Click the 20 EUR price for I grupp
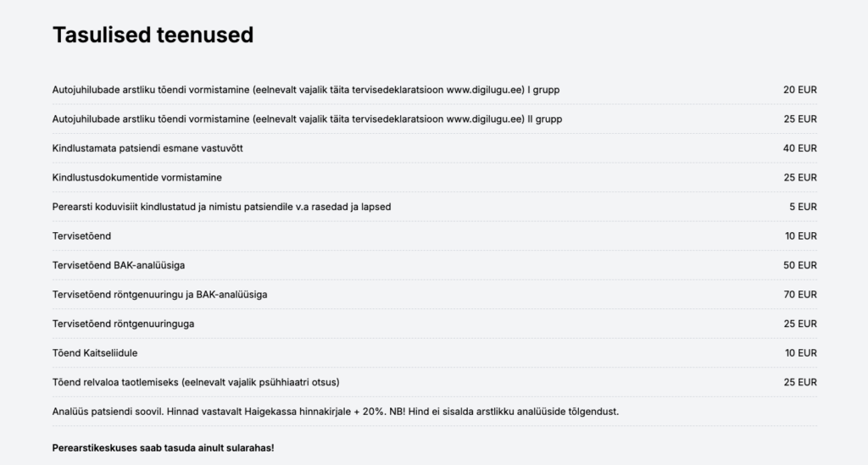 (799, 90)
